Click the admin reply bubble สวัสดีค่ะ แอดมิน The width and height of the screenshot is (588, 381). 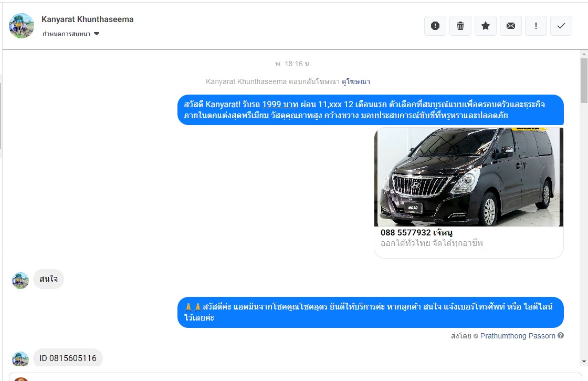[x=371, y=312]
